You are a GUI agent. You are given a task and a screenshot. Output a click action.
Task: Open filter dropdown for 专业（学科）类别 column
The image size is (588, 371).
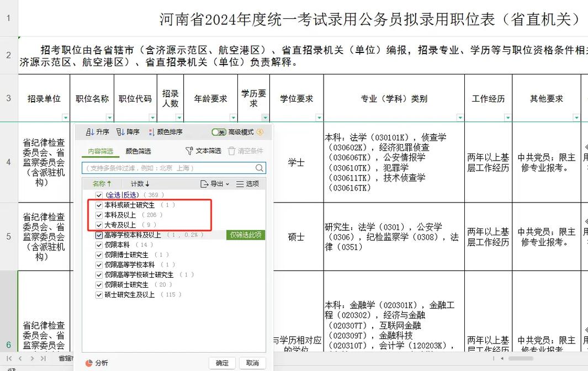tap(460, 118)
